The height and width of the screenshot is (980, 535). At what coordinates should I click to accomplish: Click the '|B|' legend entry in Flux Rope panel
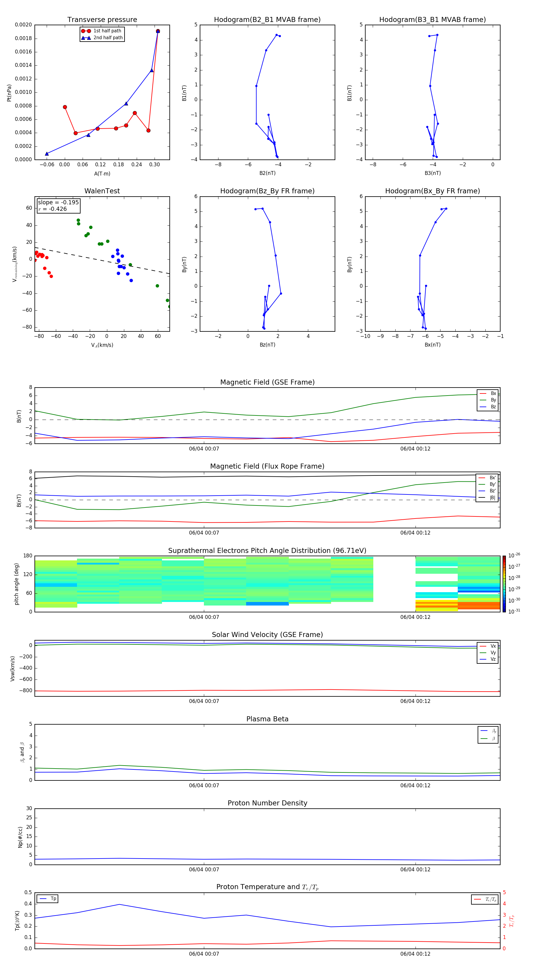tap(487, 498)
